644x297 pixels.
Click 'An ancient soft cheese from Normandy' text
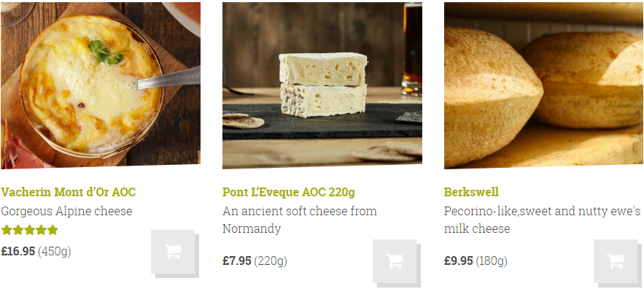tap(300, 220)
